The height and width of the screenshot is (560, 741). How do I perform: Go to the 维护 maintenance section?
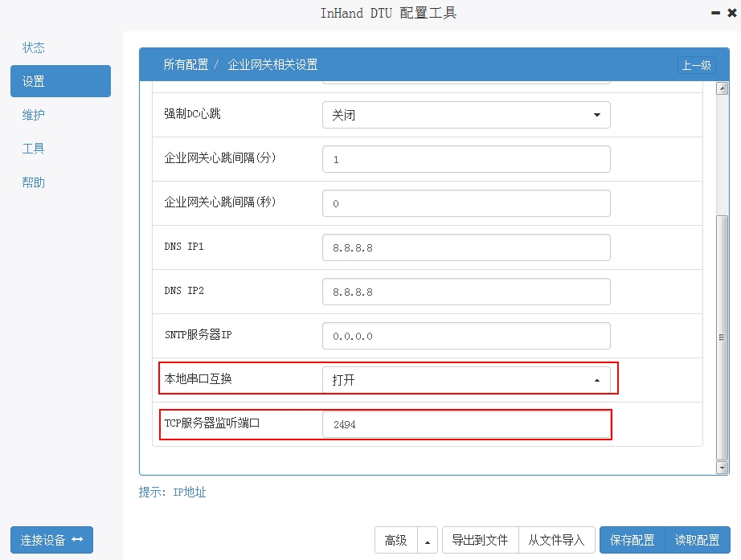coord(34,115)
